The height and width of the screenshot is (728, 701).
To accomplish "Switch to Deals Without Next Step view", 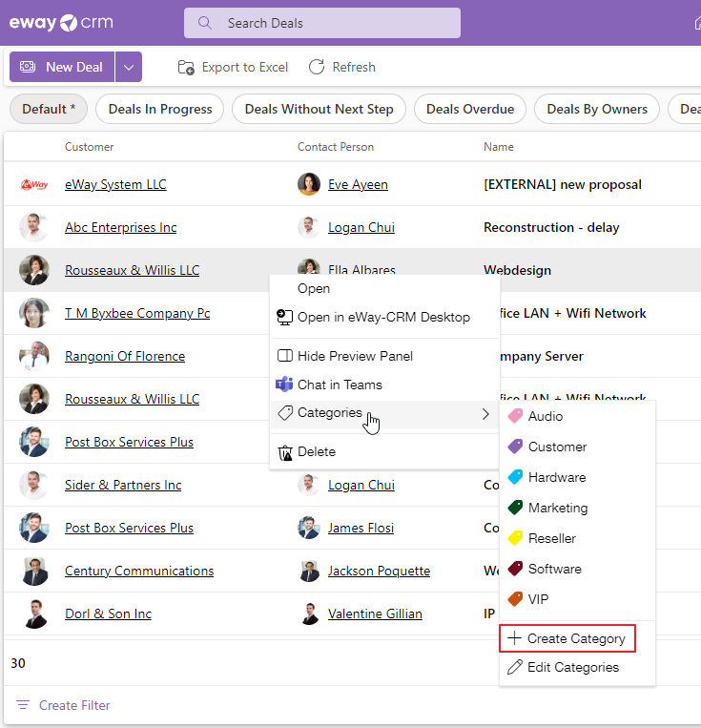I will (319, 109).
